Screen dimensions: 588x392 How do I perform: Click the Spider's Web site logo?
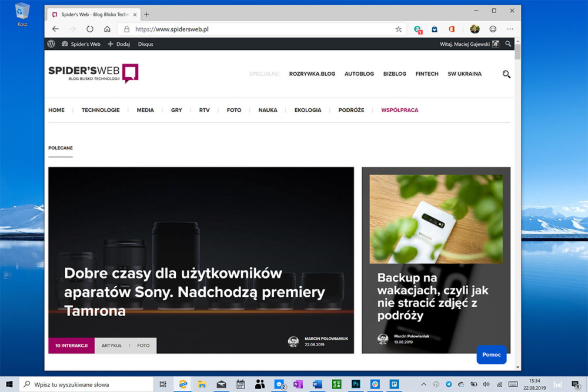tap(93, 73)
